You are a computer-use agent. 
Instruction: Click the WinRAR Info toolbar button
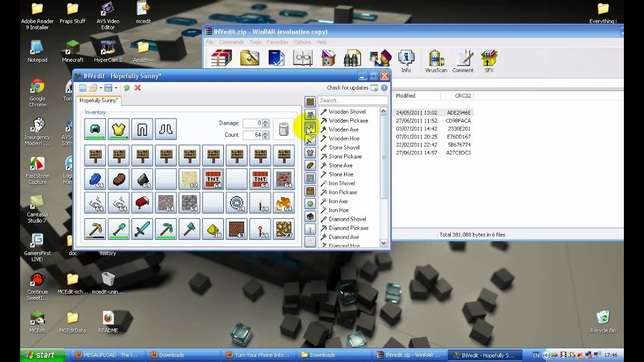click(406, 61)
